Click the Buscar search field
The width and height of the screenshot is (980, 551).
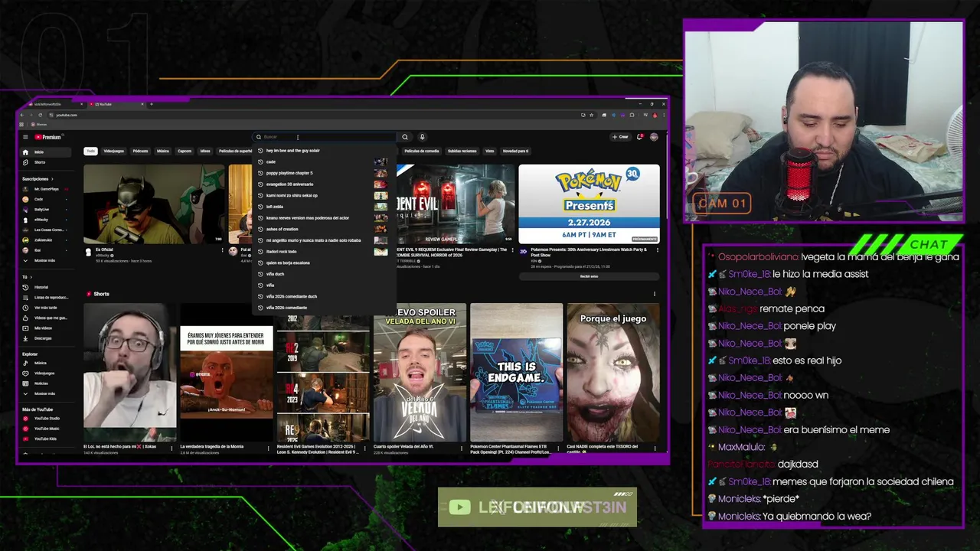[325, 137]
